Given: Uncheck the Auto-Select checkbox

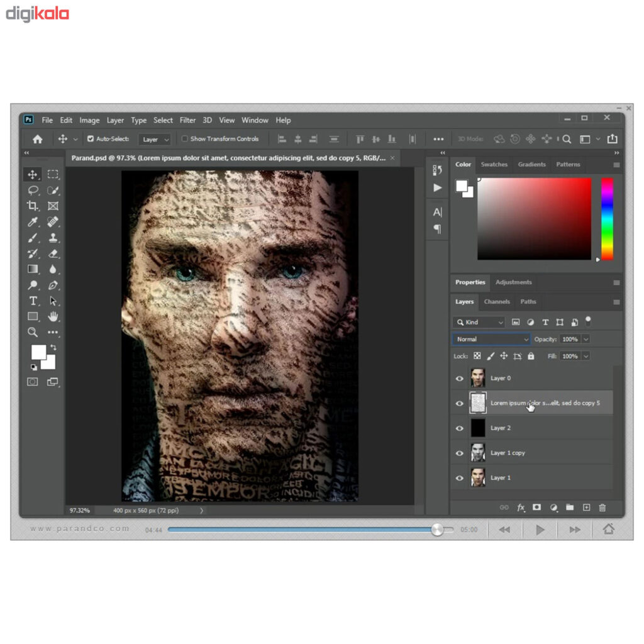Looking at the screenshot, I should point(91,139).
